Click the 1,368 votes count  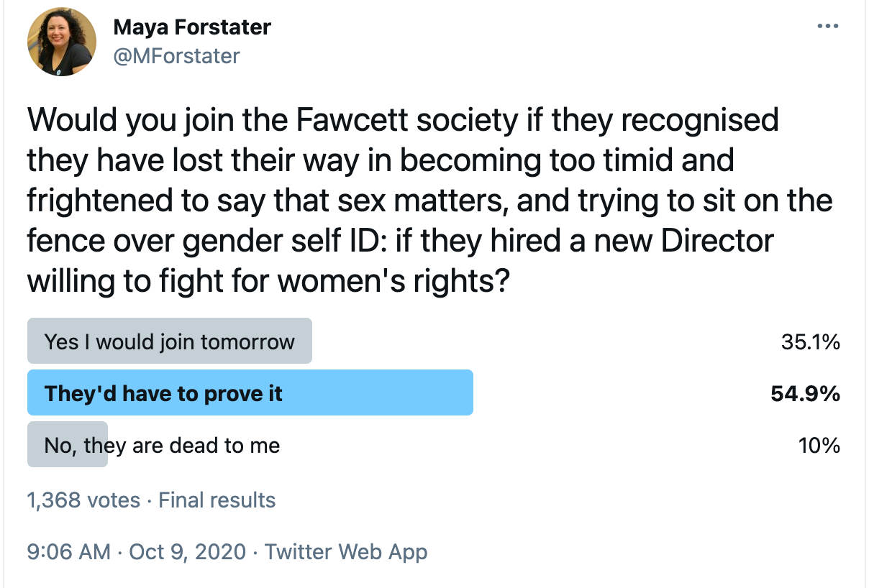click(x=83, y=500)
